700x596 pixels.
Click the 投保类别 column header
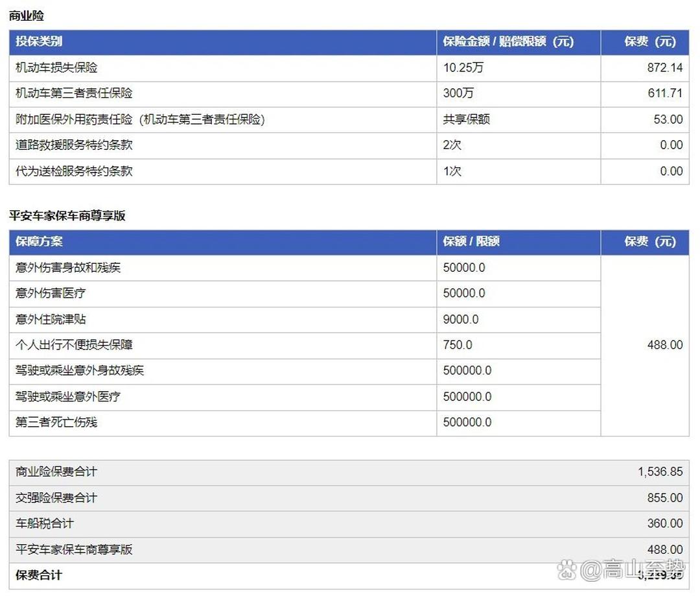click(36, 42)
